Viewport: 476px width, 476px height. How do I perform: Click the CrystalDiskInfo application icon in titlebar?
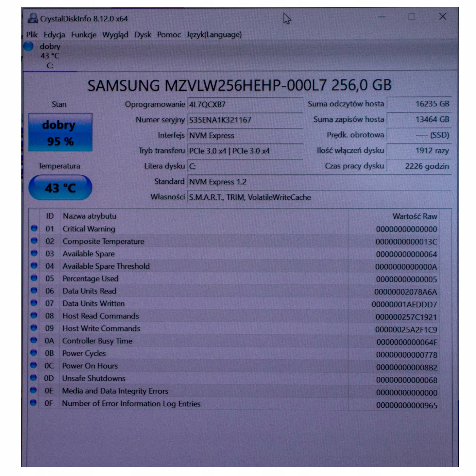(33, 18)
